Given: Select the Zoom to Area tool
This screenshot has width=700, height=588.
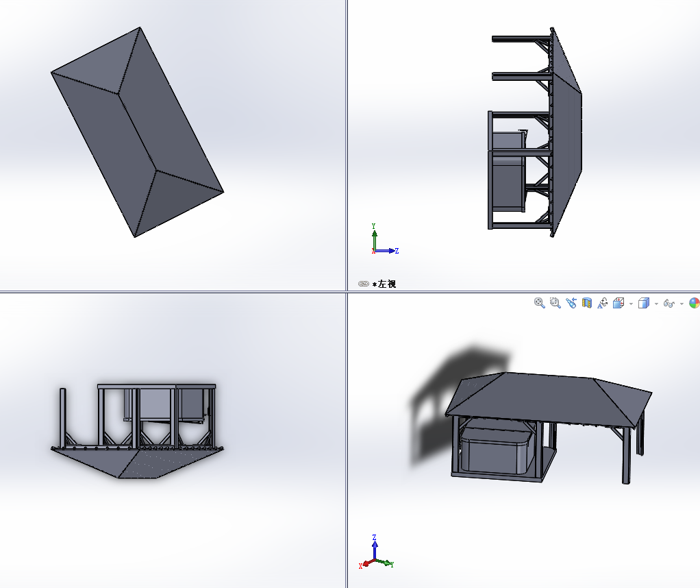Looking at the screenshot, I should point(555,303).
